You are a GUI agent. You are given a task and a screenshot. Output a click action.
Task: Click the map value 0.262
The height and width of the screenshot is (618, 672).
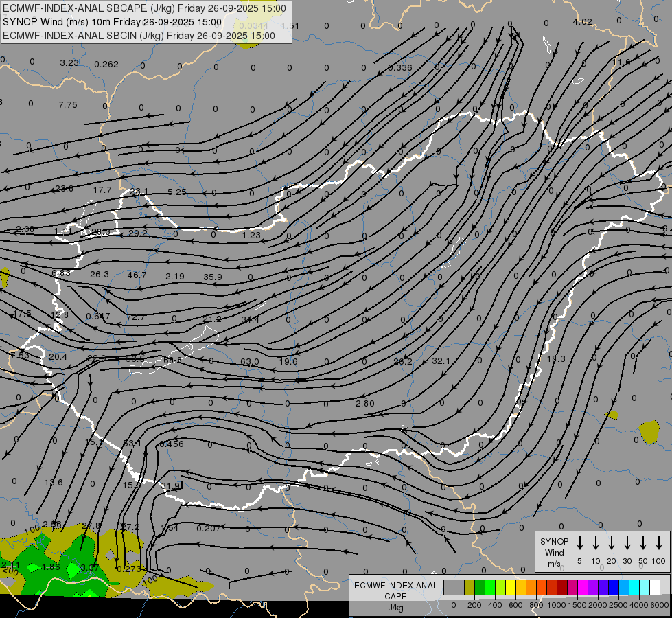tap(106, 65)
